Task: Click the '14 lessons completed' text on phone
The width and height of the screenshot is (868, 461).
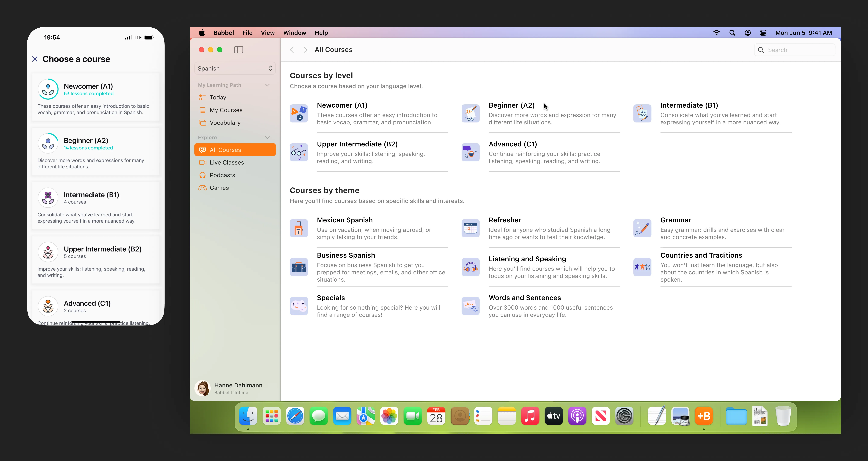Action: pos(88,148)
